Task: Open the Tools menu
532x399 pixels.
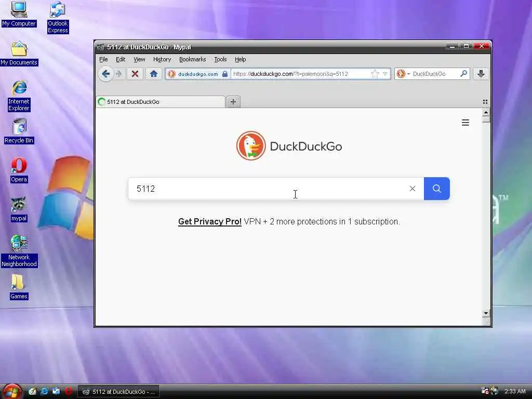Action: click(x=220, y=59)
